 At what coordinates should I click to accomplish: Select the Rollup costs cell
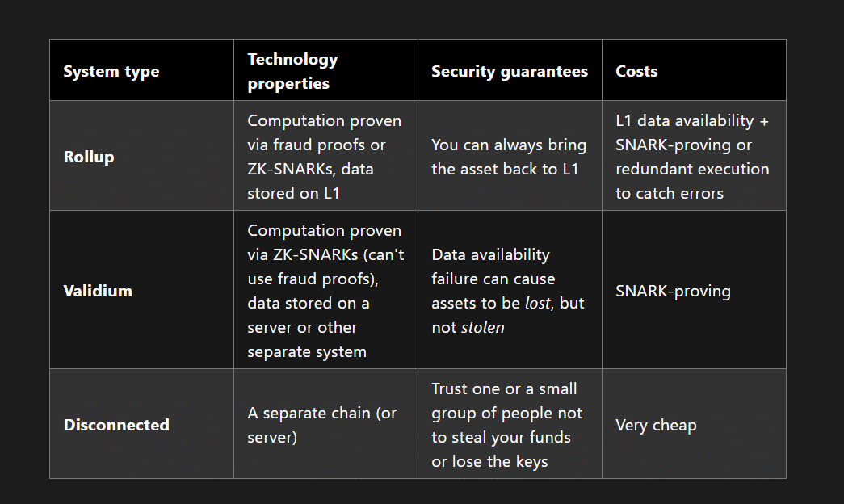point(692,157)
